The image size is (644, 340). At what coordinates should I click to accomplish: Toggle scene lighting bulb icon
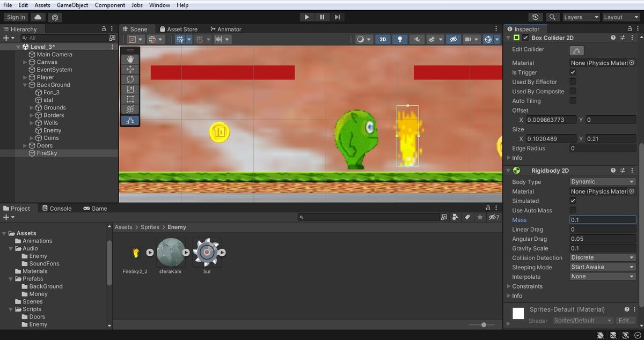tap(399, 39)
